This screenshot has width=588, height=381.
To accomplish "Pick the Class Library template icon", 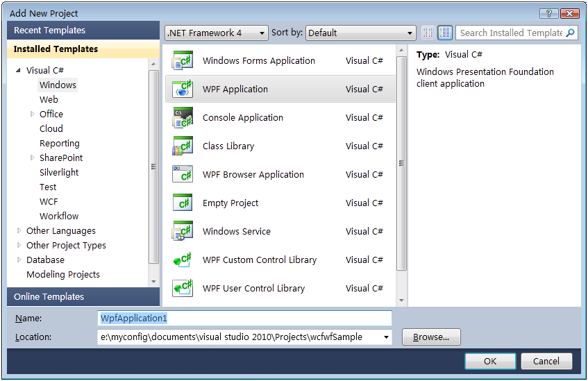I will tap(183, 146).
